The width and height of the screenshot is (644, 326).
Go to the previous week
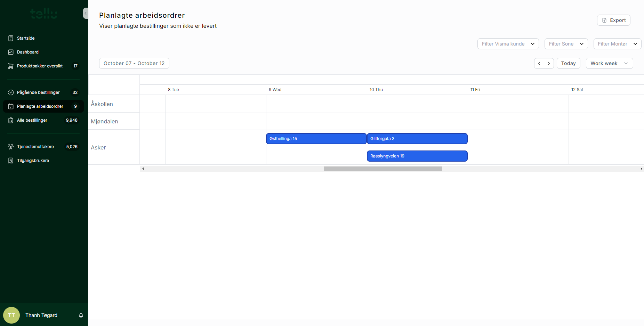[x=539, y=63]
